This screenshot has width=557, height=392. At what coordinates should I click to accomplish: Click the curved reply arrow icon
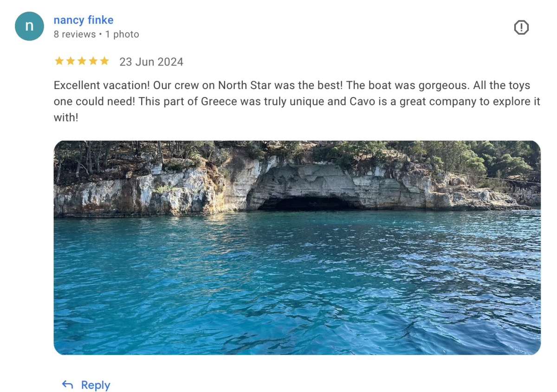pyautogui.click(x=68, y=385)
